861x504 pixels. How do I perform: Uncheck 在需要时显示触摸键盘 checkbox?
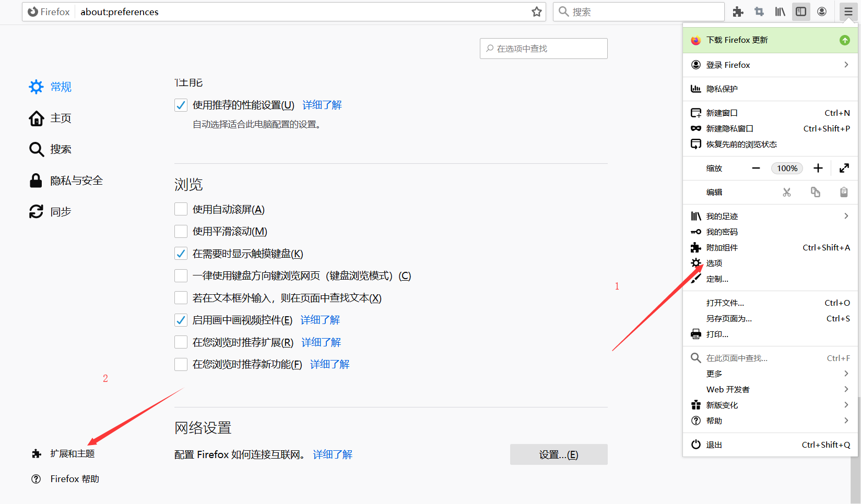tap(181, 254)
